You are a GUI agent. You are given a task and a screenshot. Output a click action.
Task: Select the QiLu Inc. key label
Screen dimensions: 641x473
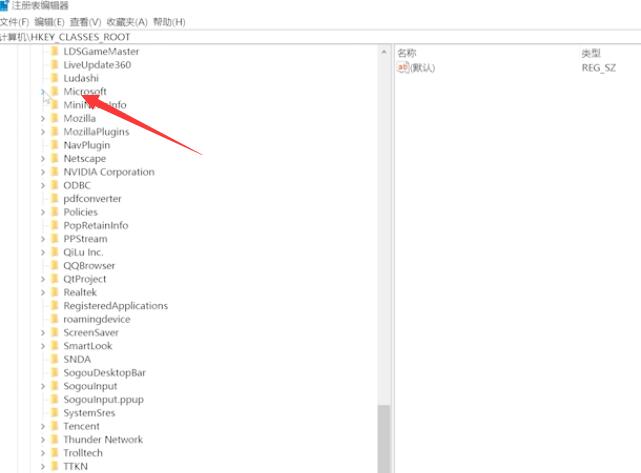[83, 252]
